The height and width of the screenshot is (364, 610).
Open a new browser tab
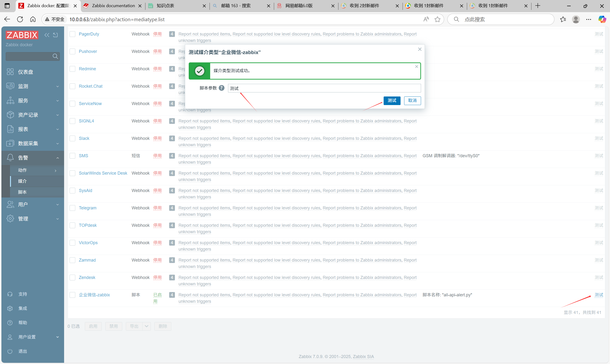[537, 6]
